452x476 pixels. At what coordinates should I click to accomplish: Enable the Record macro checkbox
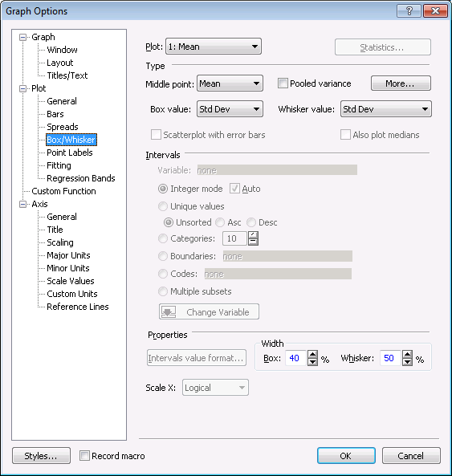(84, 456)
